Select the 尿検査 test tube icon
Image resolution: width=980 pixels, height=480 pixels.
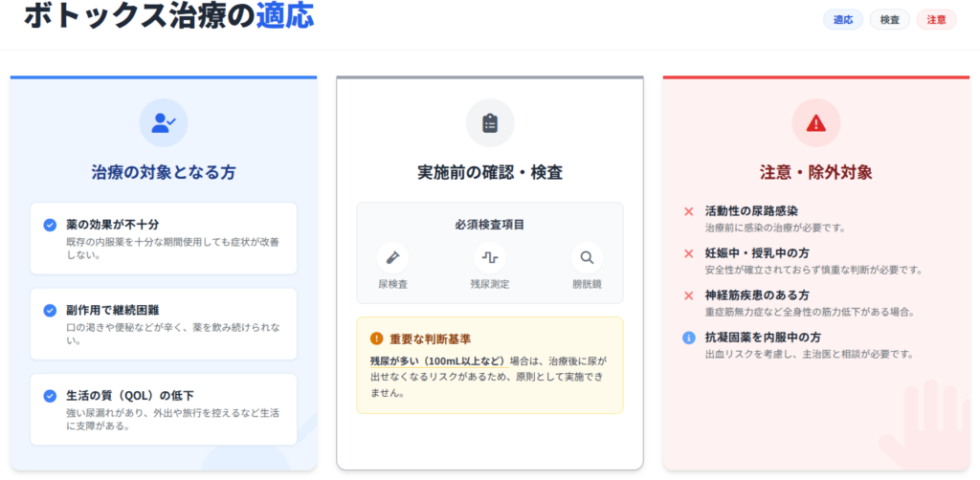coord(392,257)
